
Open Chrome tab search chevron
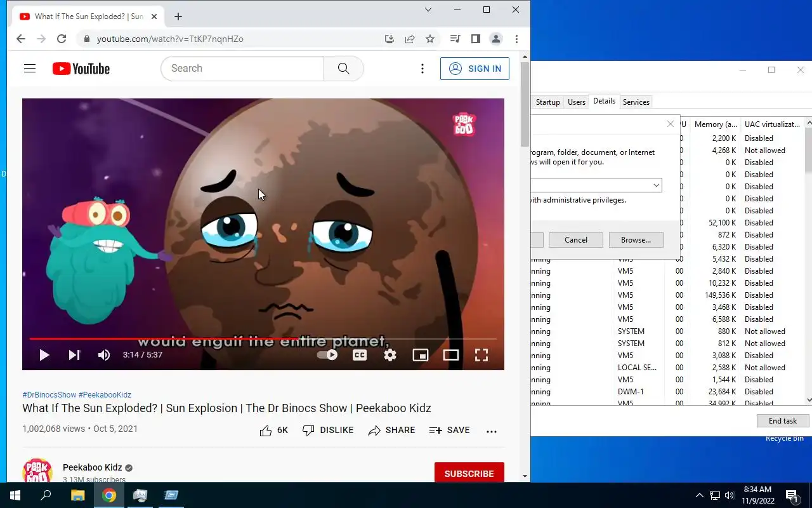point(428,10)
